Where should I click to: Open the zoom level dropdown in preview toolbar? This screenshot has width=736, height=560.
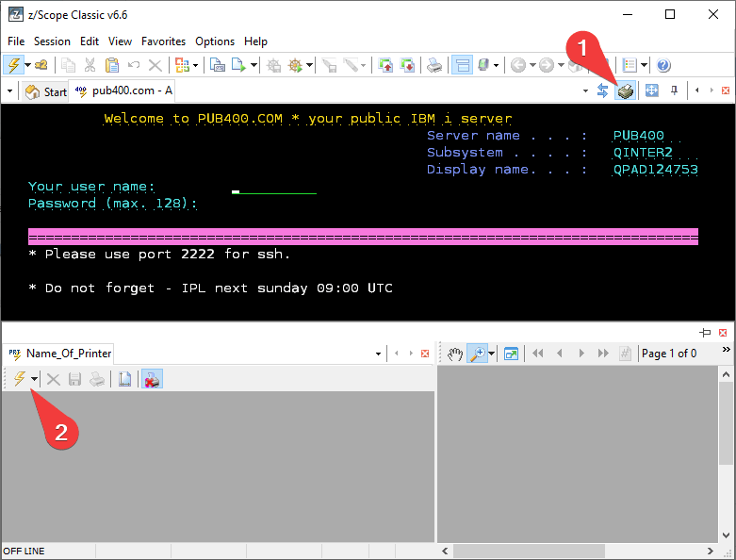click(491, 354)
